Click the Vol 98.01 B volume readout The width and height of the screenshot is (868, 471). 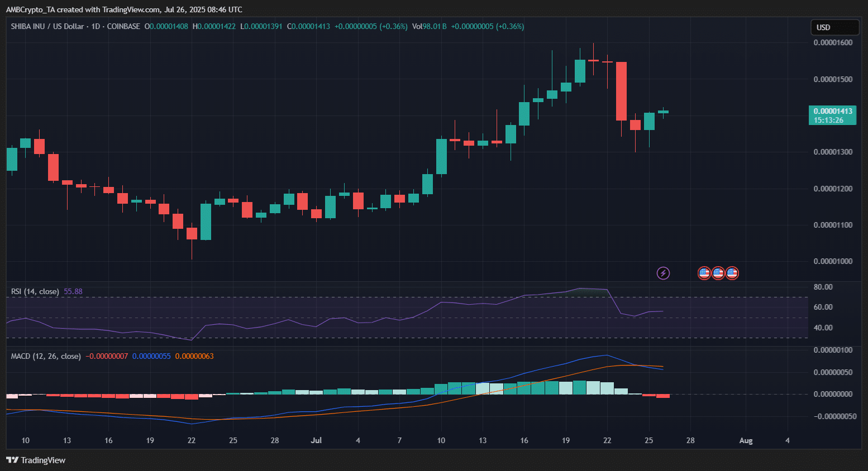point(429,26)
